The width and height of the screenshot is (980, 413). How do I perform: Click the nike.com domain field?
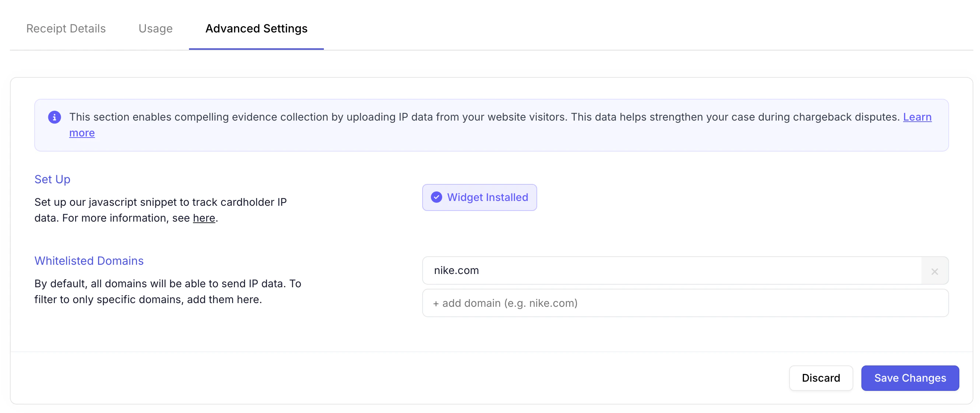click(x=672, y=270)
